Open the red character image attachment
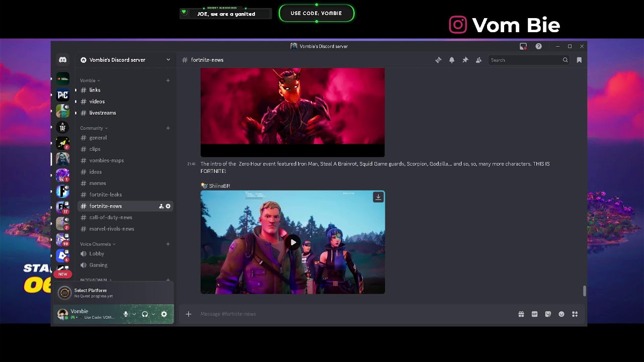This screenshot has height=362, width=644. coord(292,112)
